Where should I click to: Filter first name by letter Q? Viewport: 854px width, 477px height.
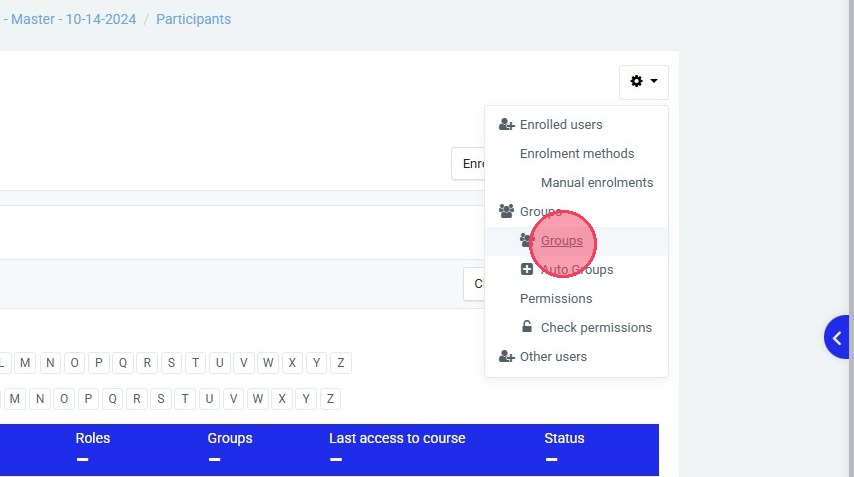pyautogui.click(x=123, y=363)
